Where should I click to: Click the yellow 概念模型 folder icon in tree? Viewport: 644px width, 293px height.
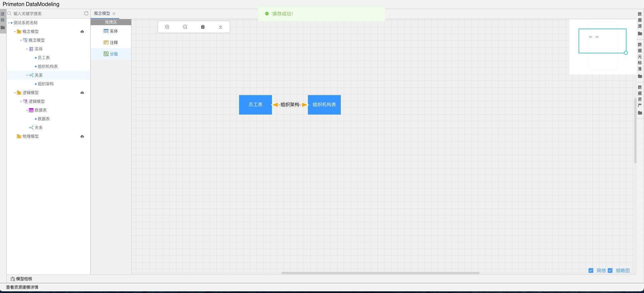tap(19, 32)
